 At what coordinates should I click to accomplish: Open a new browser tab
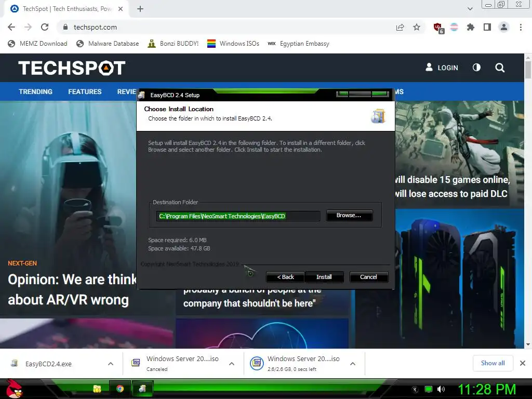[140, 9]
